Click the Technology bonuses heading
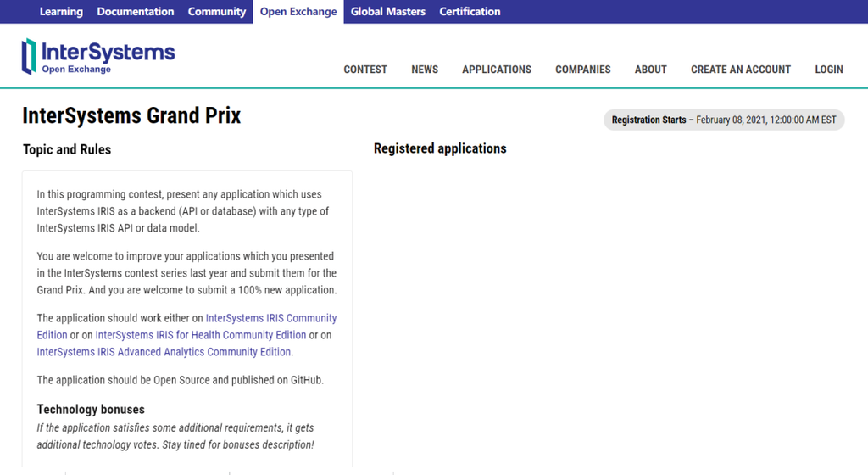868x475 pixels. tap(91, 409)
